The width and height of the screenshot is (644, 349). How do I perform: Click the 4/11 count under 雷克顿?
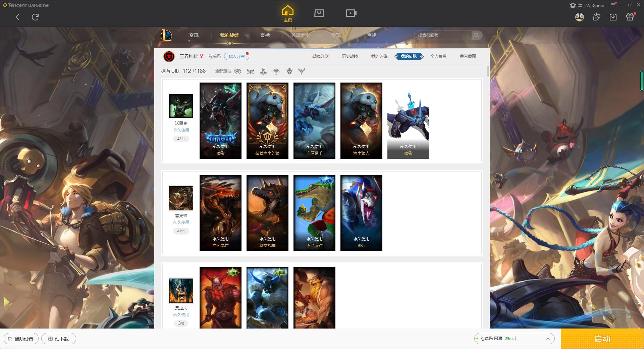point(181,231)
